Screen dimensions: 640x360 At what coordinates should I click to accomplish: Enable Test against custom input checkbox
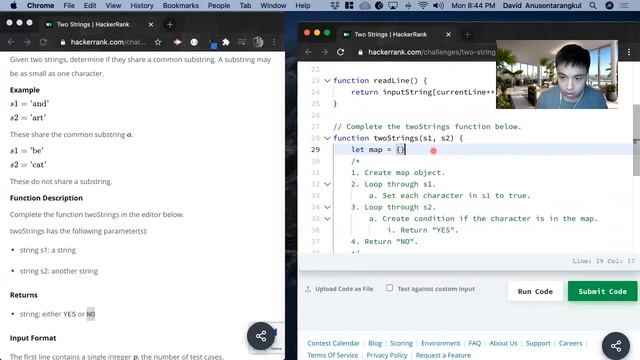(x=389, y=288)
